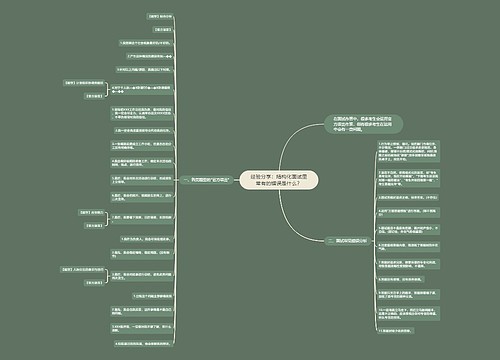Select the leftmost 【解析】 sub-node of the lowest bracket
The image size is (500, 360).
(x=82, y=269)
